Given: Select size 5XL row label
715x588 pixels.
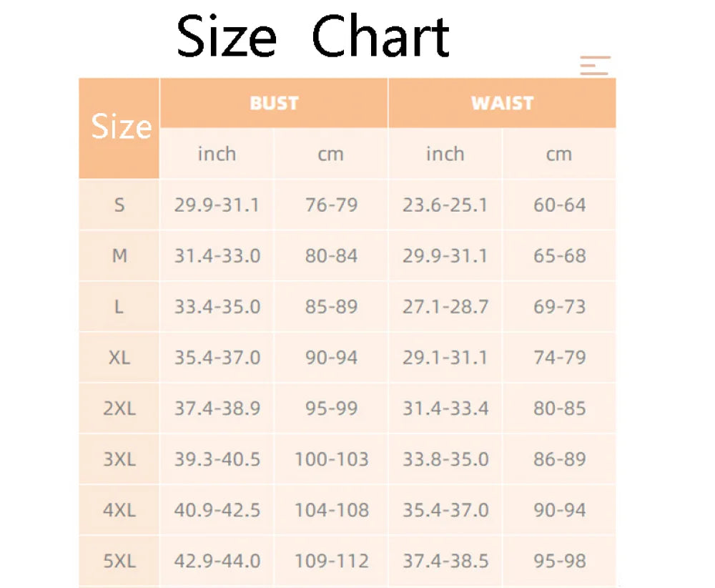Looking at the screenshot, I should 119,561.
